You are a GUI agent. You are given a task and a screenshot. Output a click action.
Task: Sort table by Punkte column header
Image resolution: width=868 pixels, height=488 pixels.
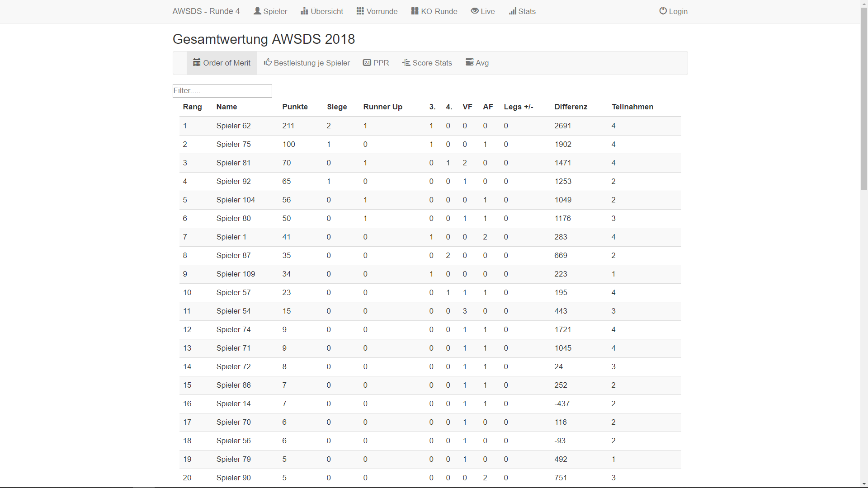(x=295, y=107)
